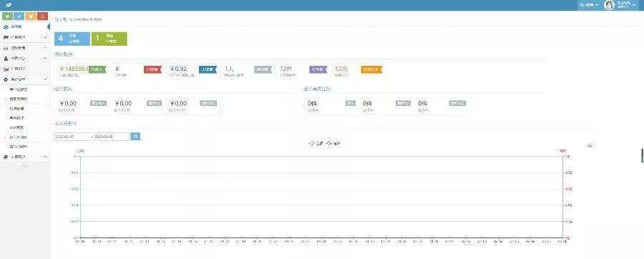Click the blue tile showing 4

(x=72, y=39)
